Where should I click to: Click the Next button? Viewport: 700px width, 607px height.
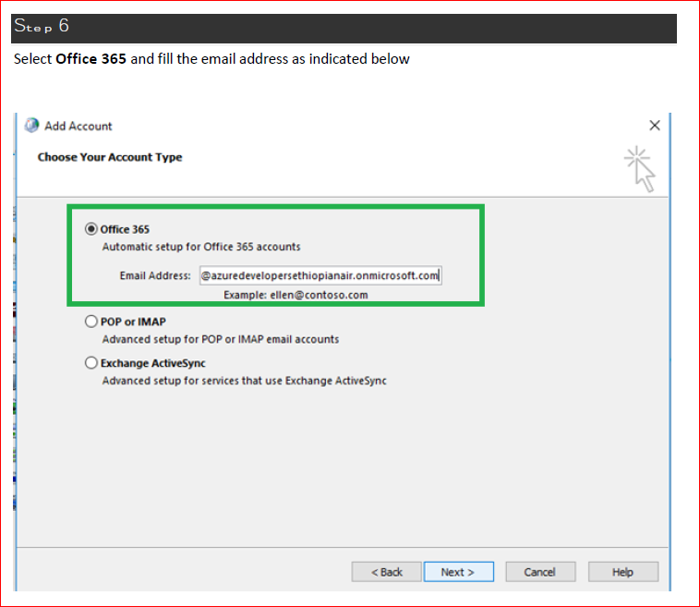[x=458, y=572]
